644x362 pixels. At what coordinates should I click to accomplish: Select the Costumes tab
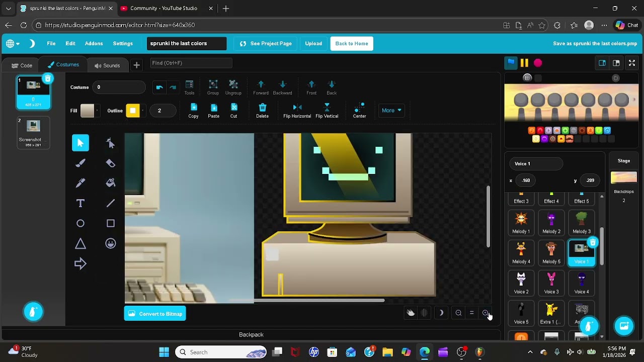63,65
